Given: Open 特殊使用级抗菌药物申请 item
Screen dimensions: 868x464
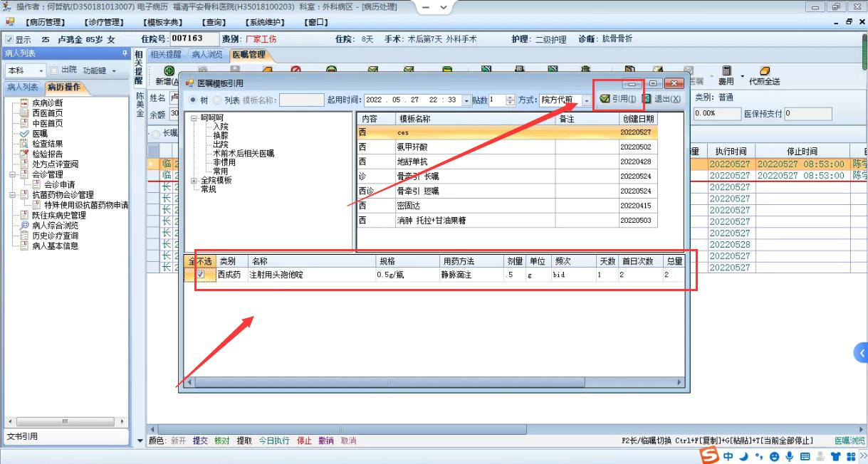Looking at the screenshot, I should pyautogui.click(x=86, y=205).
